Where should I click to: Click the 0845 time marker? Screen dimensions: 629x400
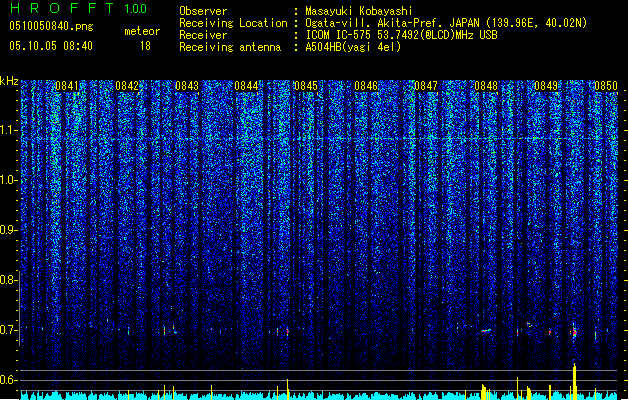point(306,86)
